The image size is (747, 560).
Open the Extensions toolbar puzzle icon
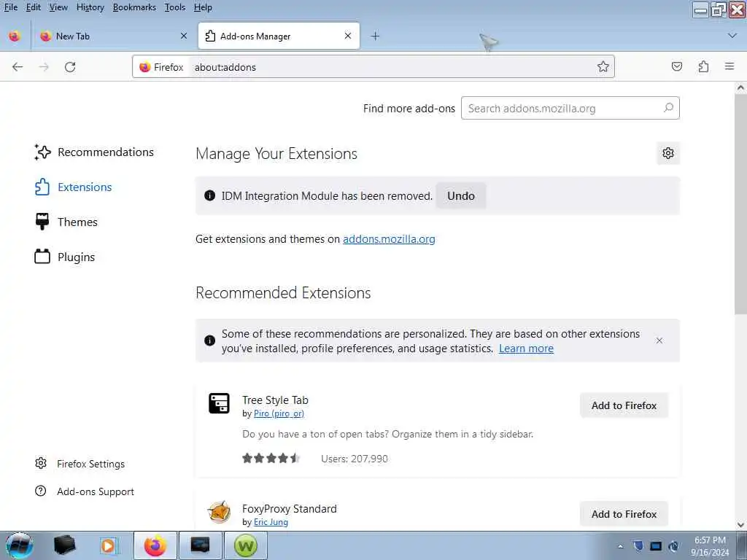(x=704, y=66)
